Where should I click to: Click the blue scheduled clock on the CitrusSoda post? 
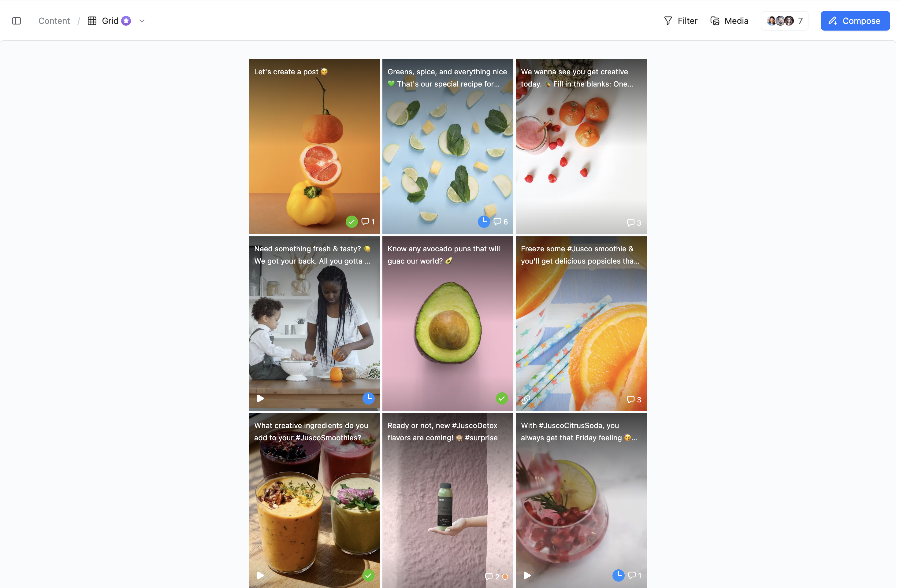618,575
